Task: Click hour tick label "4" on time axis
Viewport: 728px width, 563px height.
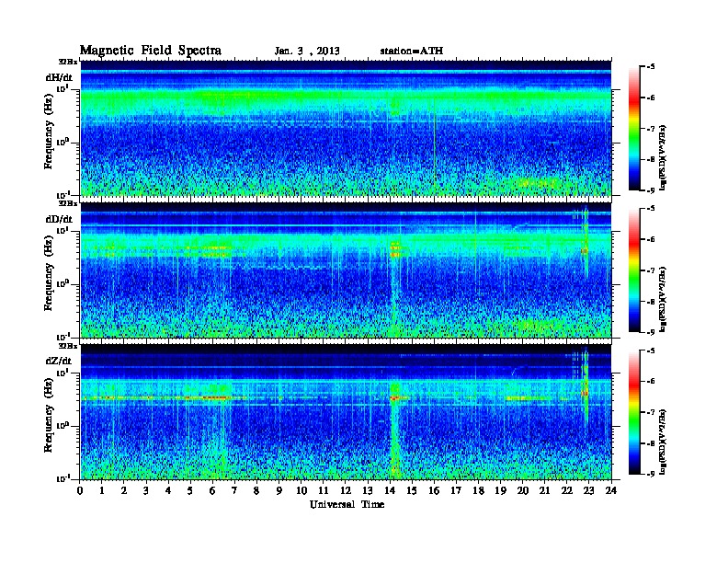Action: tap(168, 490)
